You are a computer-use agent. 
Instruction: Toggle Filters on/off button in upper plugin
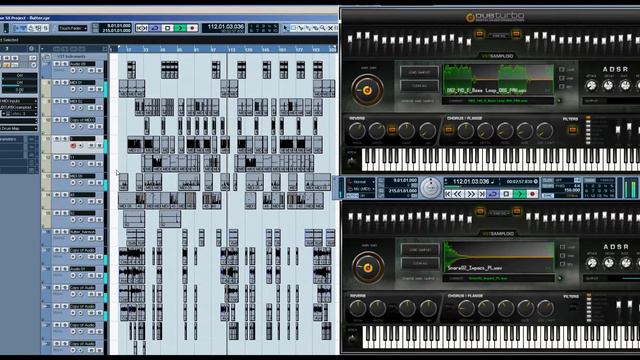point(573,130)
